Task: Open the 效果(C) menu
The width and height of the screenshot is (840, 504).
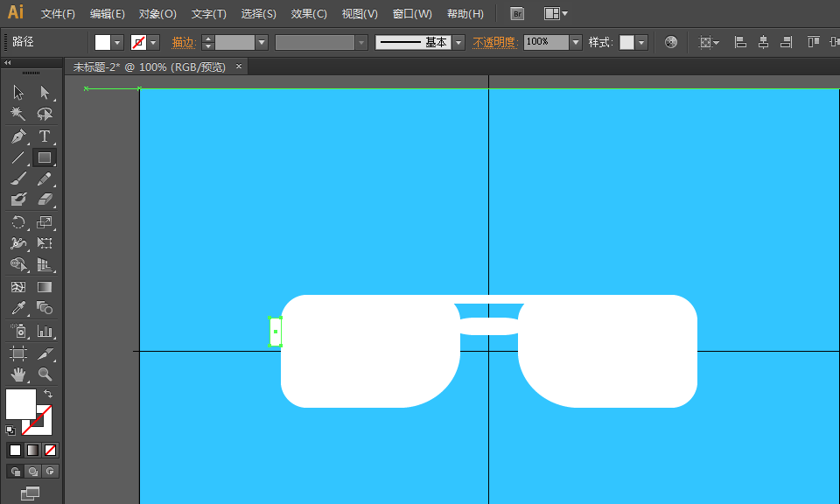Action: point(309,14)
